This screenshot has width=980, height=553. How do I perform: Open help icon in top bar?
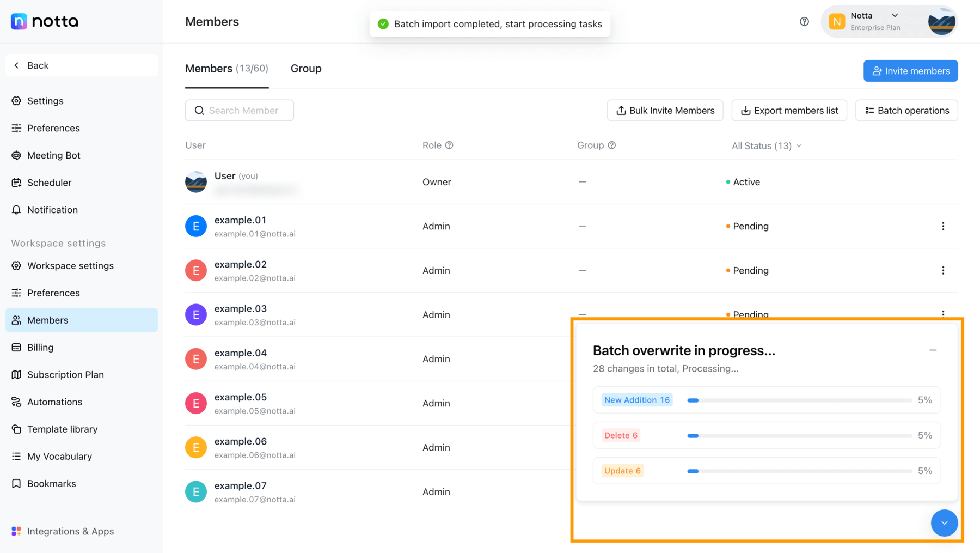point(804,22)
